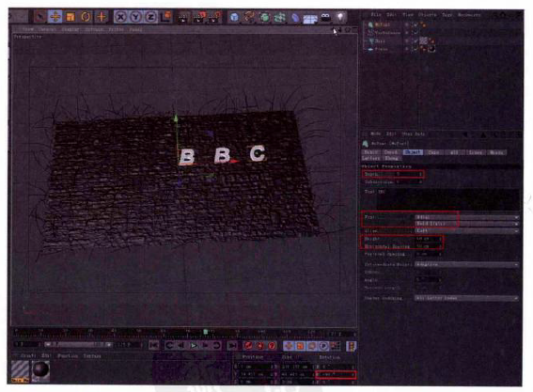Screen dimensions: 533x392
Task: Render to Picture Viewer icon
Action: (199, 17)
